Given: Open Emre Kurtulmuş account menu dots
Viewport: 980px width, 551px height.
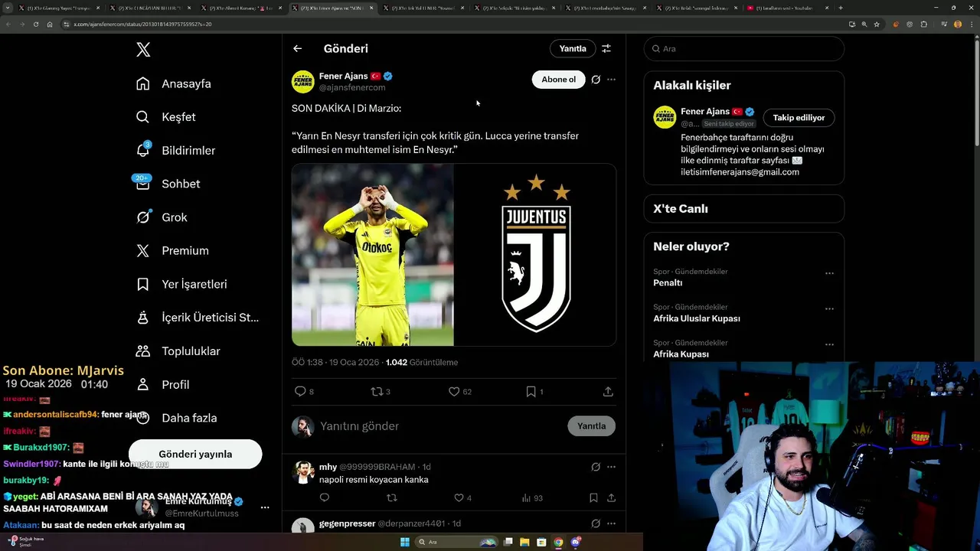Looking at the screenshot, I should point(265,507).
